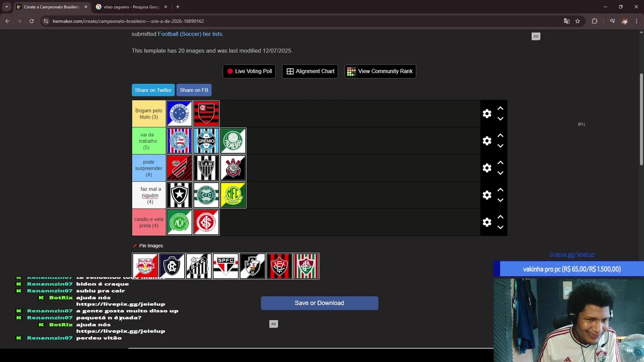The width and height of the screenshot is (644, 362).
Task: Share the tier list on Twitter
Action: pyautogui.click(x=153, y=90)
